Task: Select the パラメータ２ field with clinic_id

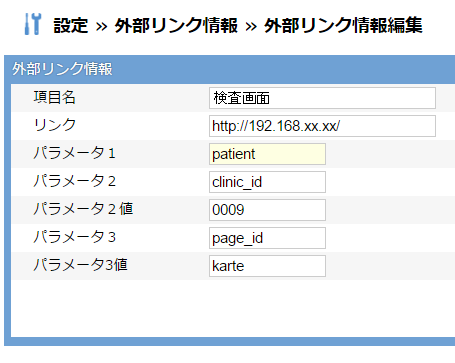Action: [x=267, y=182]
